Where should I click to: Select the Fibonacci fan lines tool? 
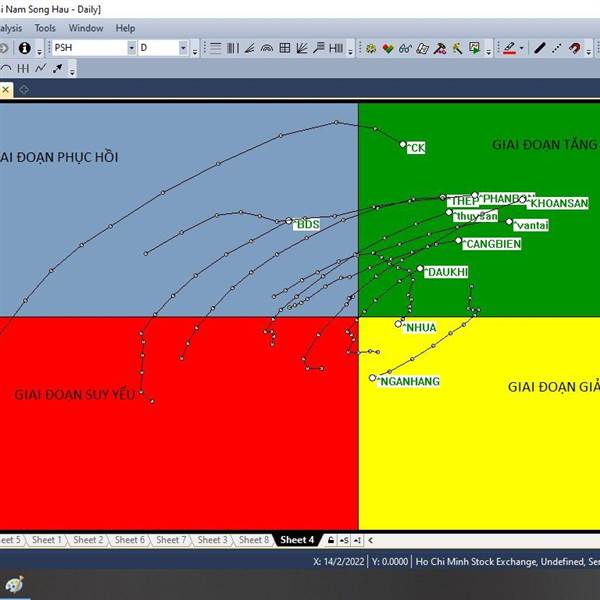(302, 48)
